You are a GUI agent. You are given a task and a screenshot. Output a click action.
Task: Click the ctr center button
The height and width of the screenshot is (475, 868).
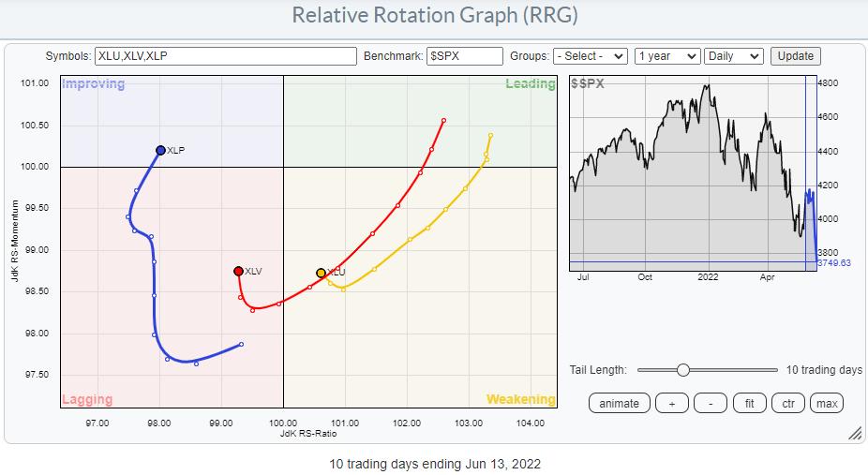pyautogui.click(x=789, y=403)
